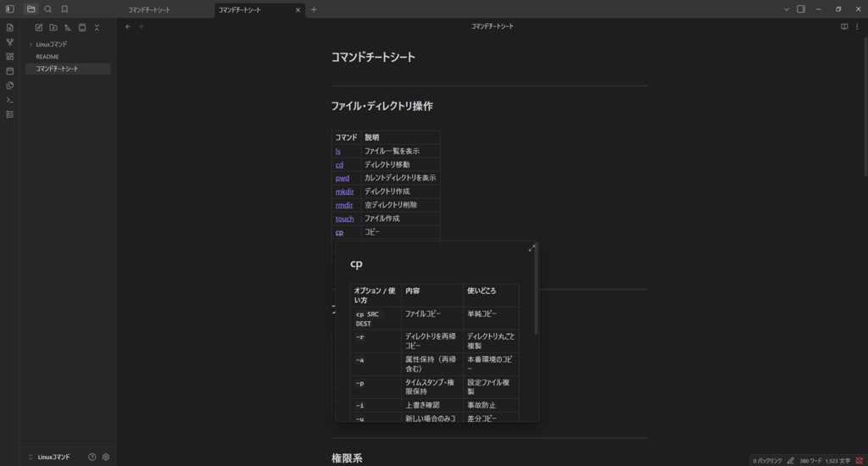This screenshot has height=466, width=868.
Task: Click the cp heading in popup
Action: pos(357,264)
